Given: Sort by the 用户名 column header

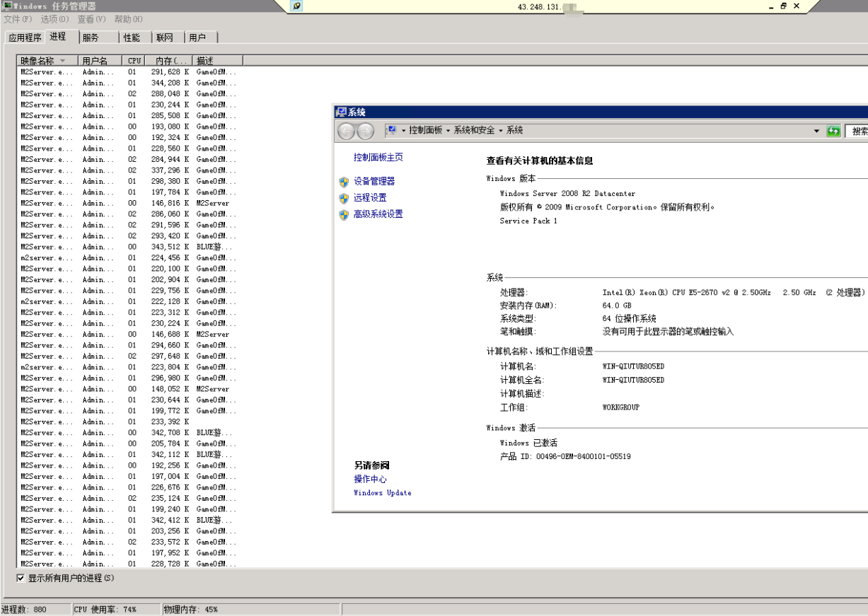Looking at the screenshot, I should click(x=100, y=61).
